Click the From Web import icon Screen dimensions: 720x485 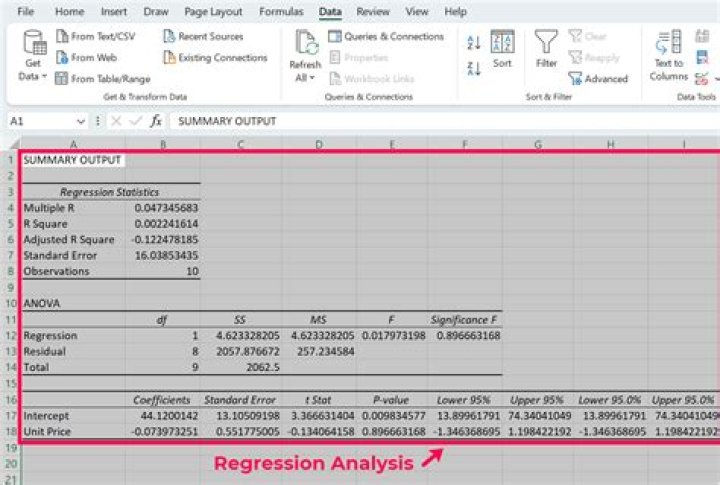coord(62,58)
